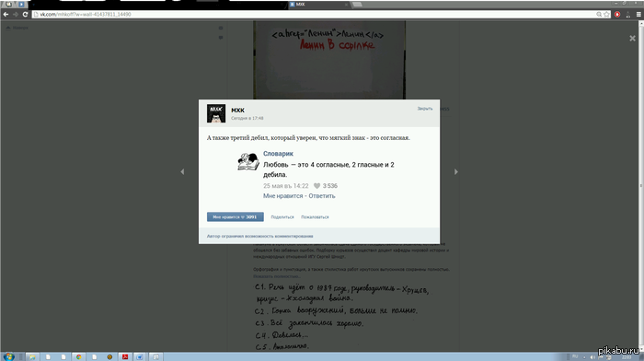The image size is (644, 361).
Task: Bookmark this page with the star icon
Action: [x=606, y=15]
